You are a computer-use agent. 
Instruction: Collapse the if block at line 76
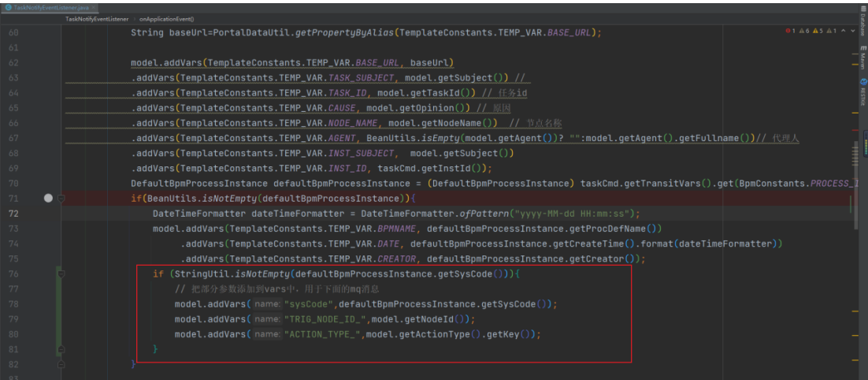(x=61, y=274)
